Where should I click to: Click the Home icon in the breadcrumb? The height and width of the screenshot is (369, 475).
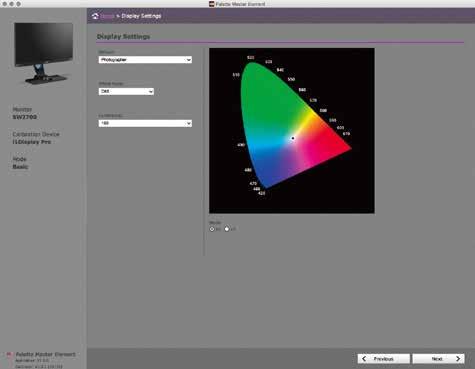(x=95, y=16)
